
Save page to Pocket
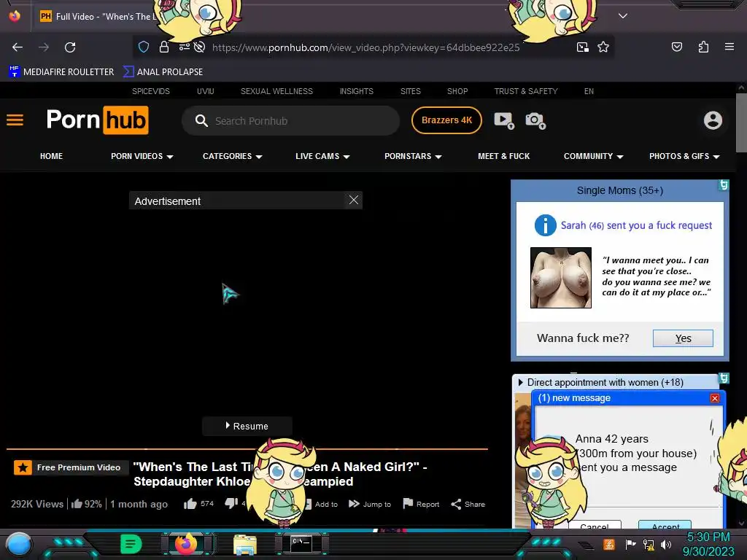click(676, 47)
